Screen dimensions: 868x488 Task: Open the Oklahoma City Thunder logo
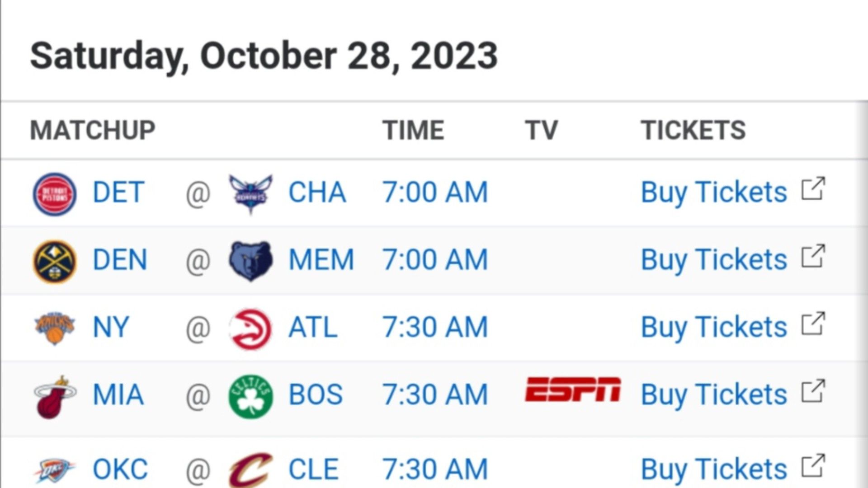[x=55, y=470]
